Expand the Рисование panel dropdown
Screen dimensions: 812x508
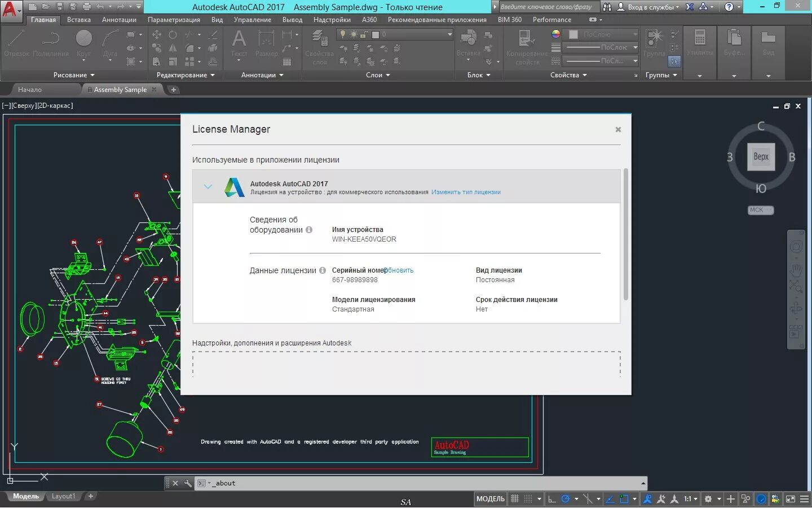click(x=74, y=75)
